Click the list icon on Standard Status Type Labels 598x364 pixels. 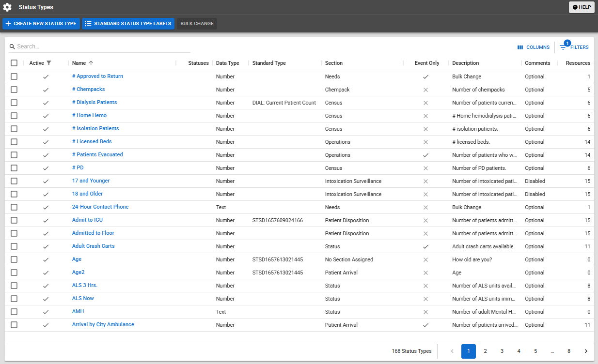[x=88, y=23]
